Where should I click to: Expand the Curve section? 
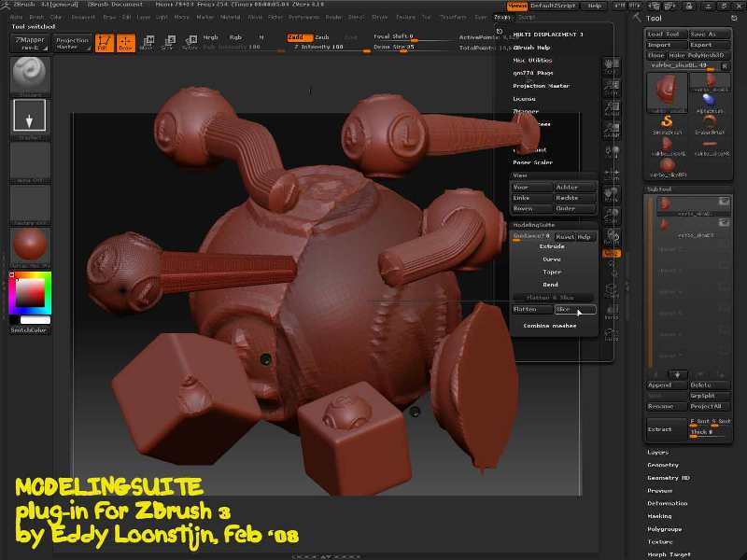[x=552, y=259]
